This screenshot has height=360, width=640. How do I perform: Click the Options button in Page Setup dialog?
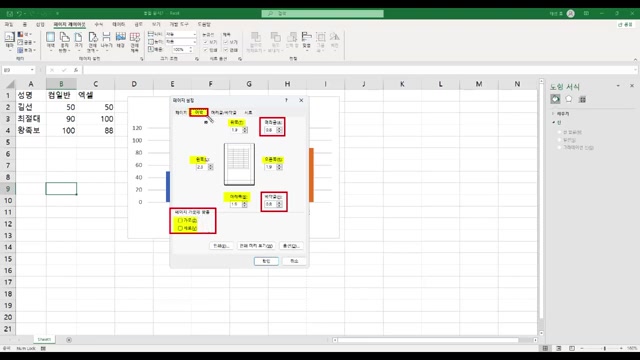291,246
